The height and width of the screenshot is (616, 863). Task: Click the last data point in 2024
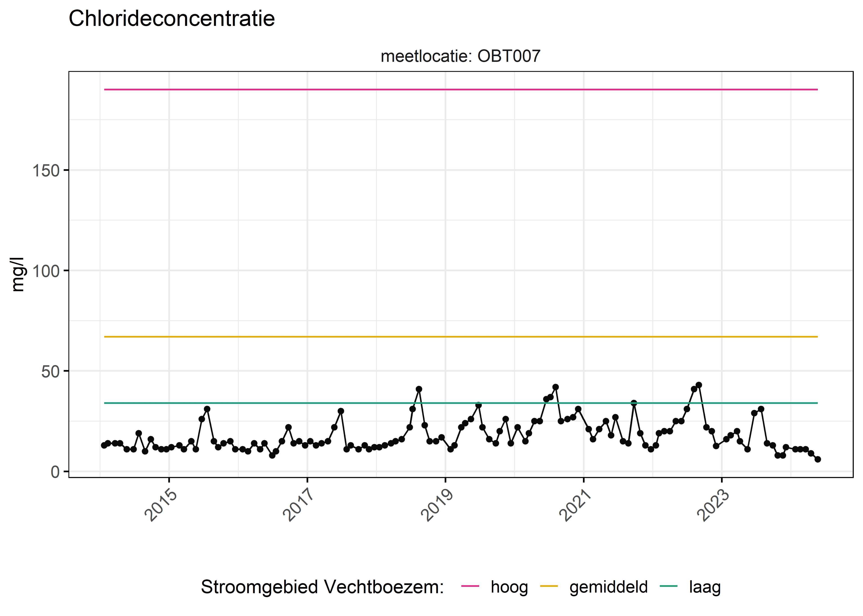coord(817,459)
